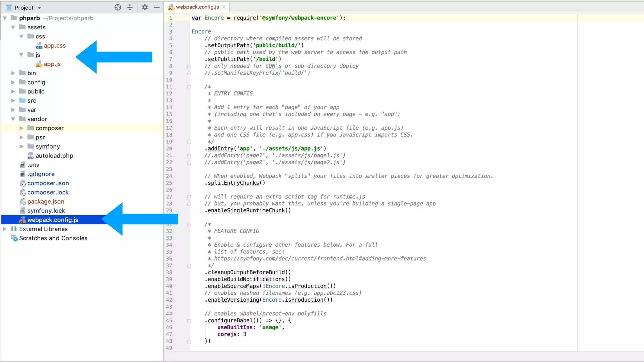Click line number 20 in the gutter
This screenshot has width=644, height=362.
pyautogui.click(x=169, y=149)
